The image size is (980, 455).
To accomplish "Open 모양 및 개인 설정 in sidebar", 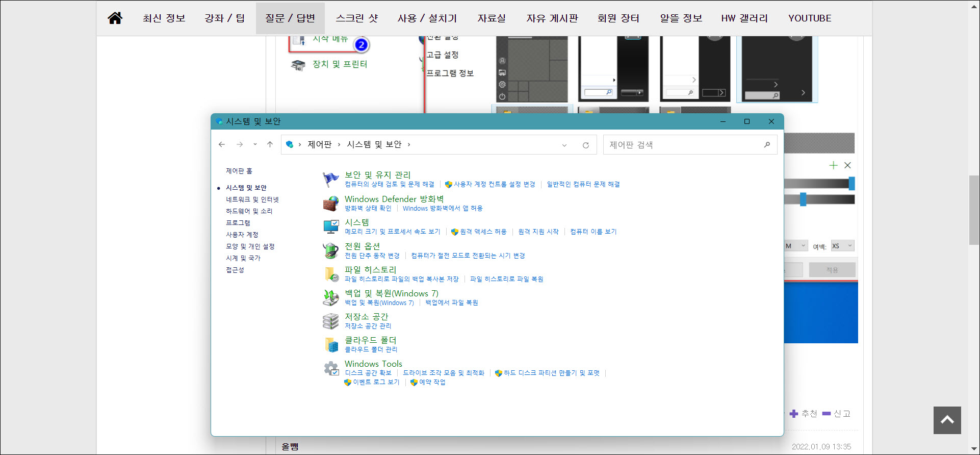I will (250, 246).
